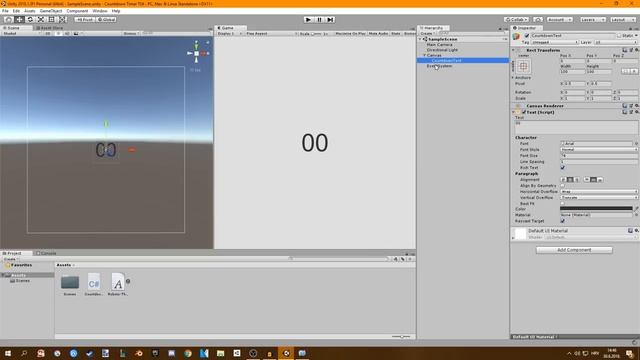Open the Tag dropdown
This screenshot has width=640, height=360.
[x=554, y=42]
